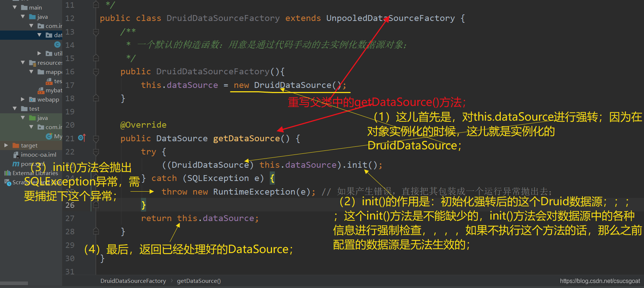The height and width of the screenshot is (288, 644).
Task: Collapse the com.ir package under test/java
Action: pos(32,127)
